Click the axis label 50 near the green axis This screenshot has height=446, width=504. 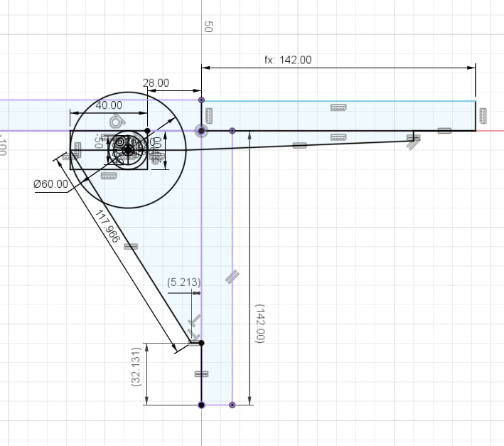click(x=208, y=27)
